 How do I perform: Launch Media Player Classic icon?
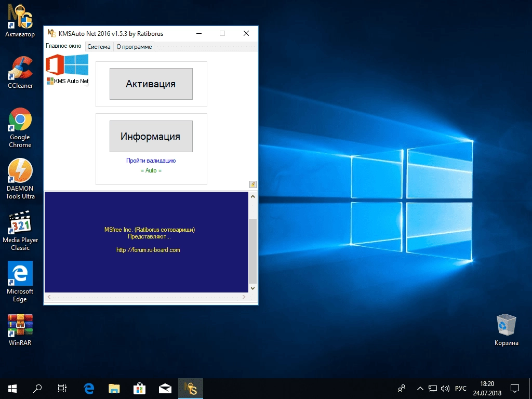pyautogui.click(x=20, y=231)
